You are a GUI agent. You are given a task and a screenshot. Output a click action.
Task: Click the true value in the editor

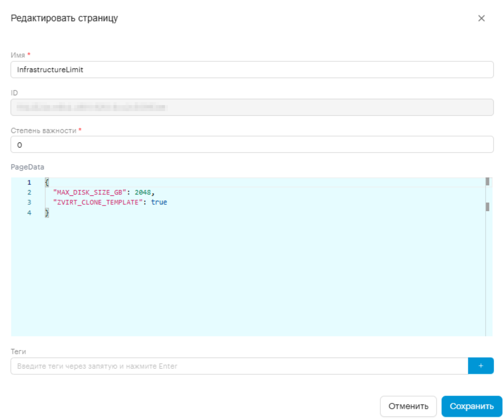click(x=159, y=202)
